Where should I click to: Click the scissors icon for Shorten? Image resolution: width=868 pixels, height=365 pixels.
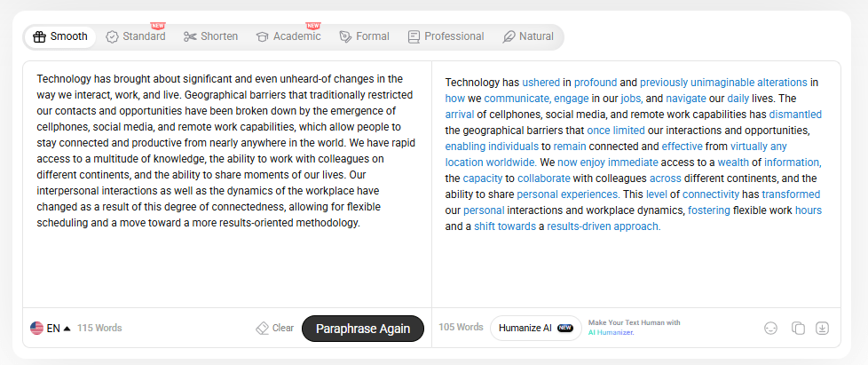pyautogui.click(x=191, y=36)
